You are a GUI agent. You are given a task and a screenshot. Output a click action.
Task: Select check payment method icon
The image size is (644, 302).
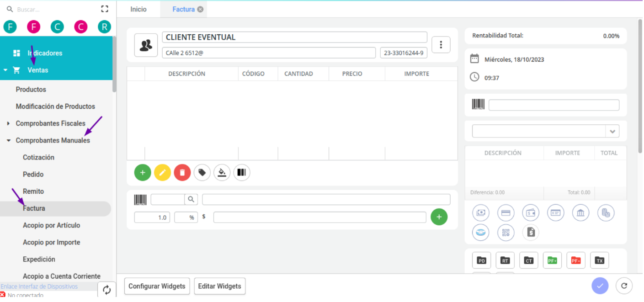(556, 213)
